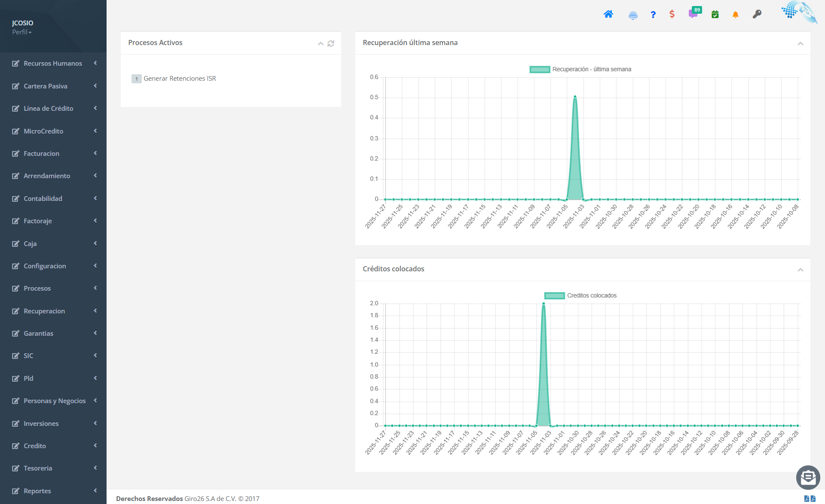Open messages icon with 89 badge
Viewport: 825px width, 504px height.
point(693,14)
